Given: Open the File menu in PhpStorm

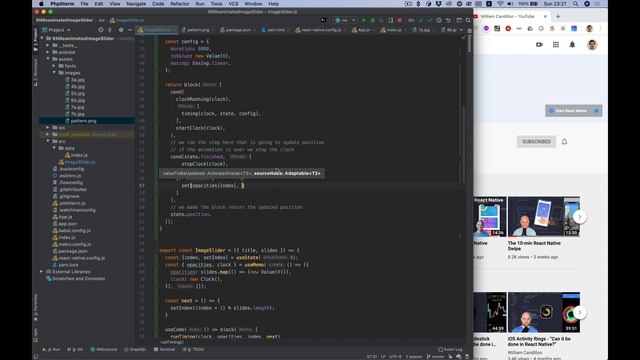Looking at the screenshot, I should (84, 4).
